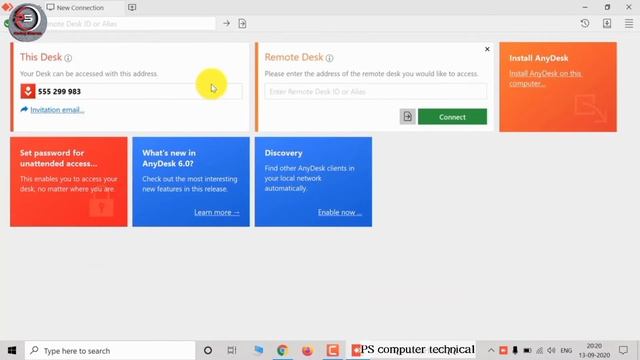Open the main hamburger menu
The width and height of the screenshot is (640, 360).
(x=629, y=23)
